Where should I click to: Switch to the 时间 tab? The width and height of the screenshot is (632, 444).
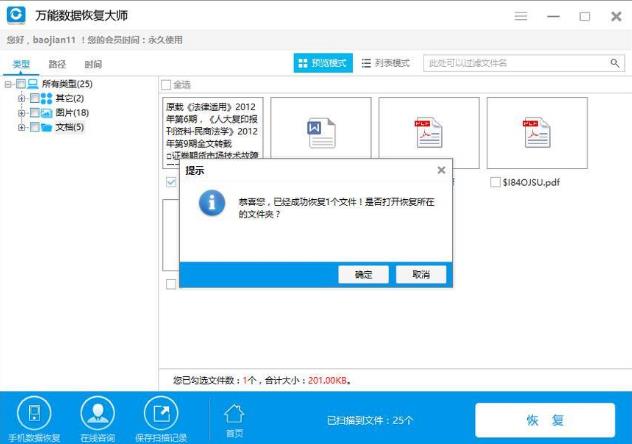click(93, 64)
